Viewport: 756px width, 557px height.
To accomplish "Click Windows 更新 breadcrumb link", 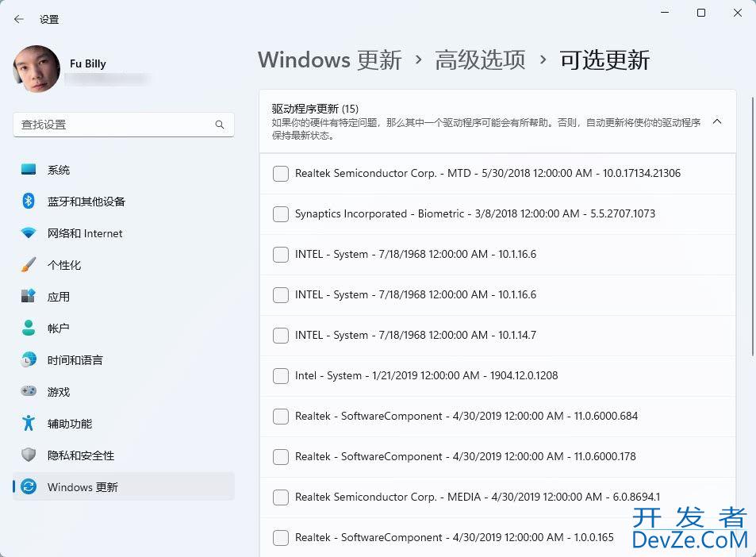I will 330,60.
